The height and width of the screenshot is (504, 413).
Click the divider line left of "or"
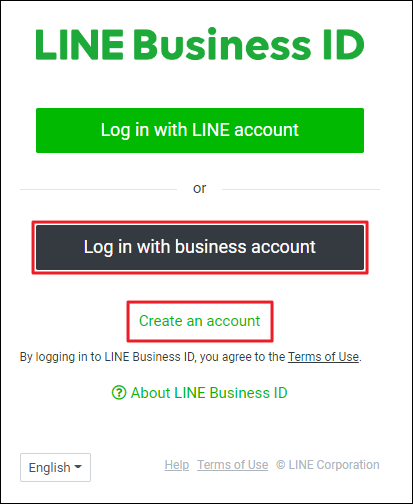pos(98,189)
